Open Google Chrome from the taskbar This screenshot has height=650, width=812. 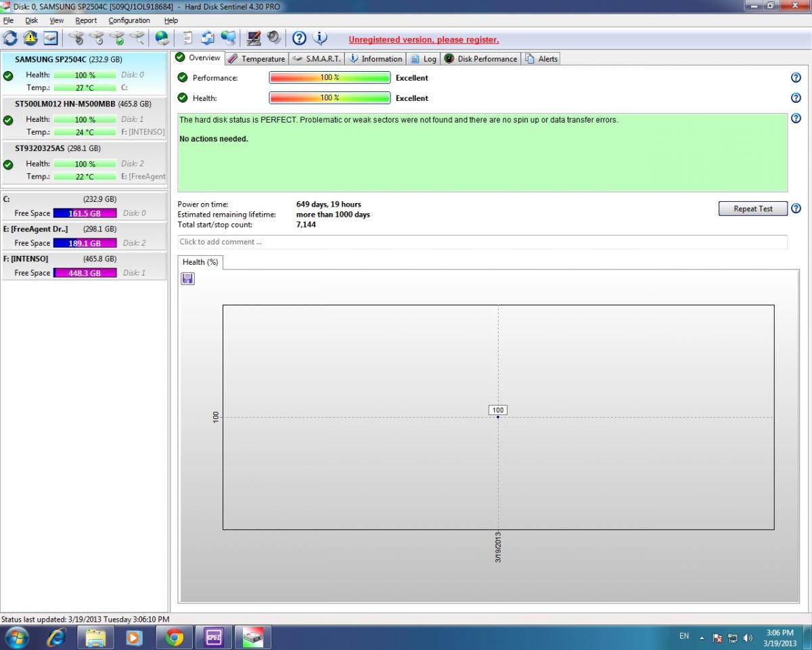click(175, 637)
